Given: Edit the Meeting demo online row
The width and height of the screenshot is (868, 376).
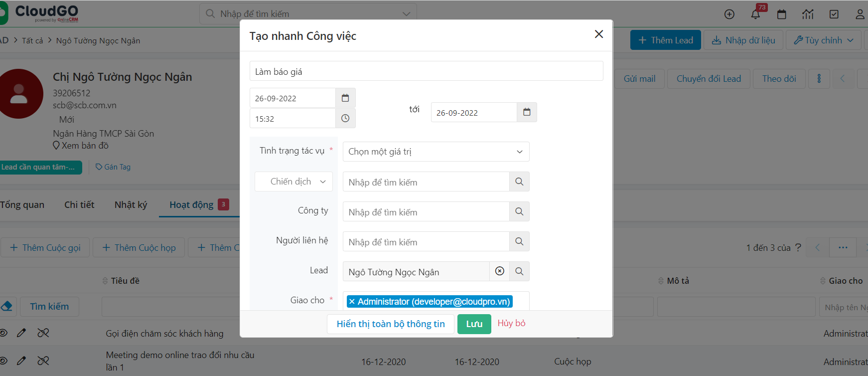Looking at the screenshot, I should [x=21, y=360].
